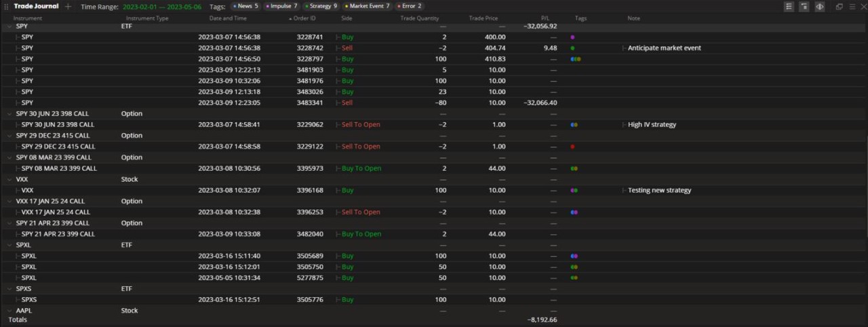This screenshot has width=868, height=327.
Task: Detach panel using the overlapping windows icon
Action: [839, 6]
